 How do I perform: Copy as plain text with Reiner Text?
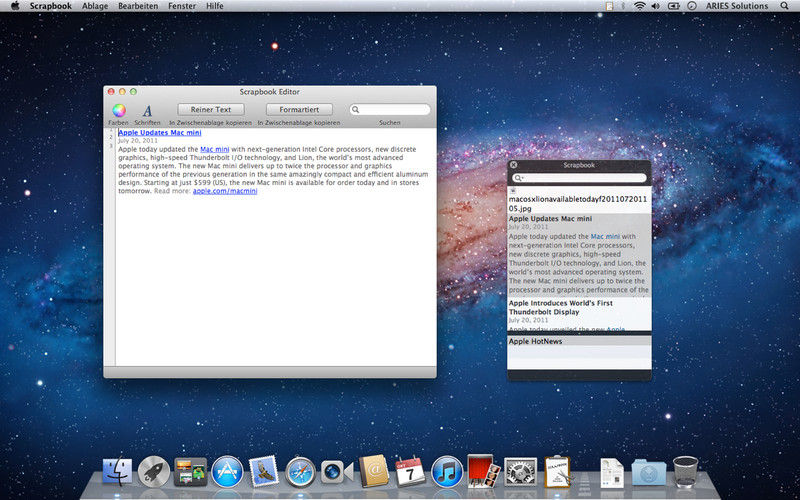tap(211, 110)
